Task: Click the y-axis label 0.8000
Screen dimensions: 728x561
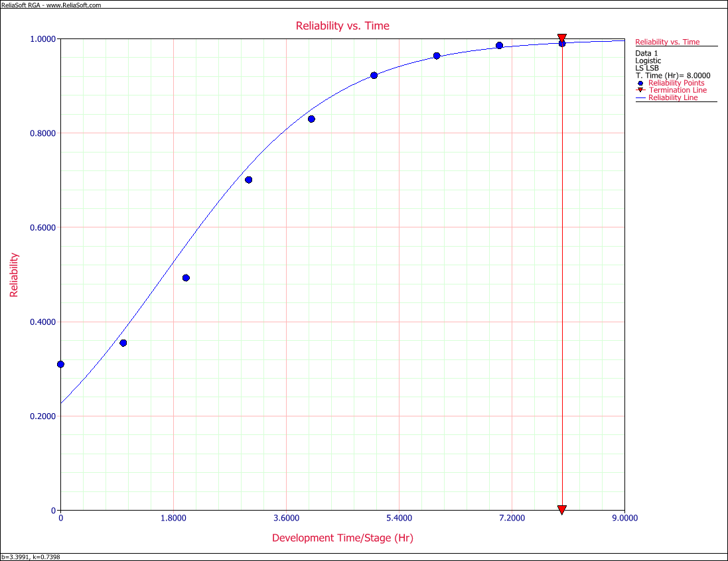Action: [42, 133]
